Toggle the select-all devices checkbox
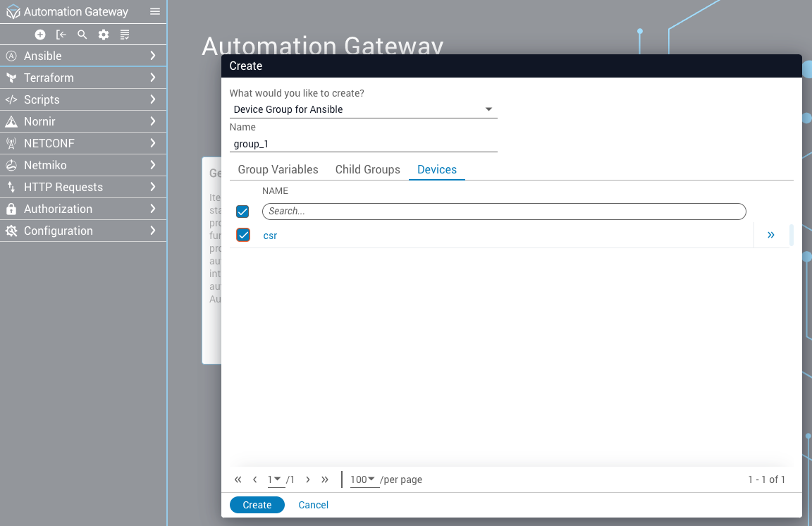 pos(242,211)
